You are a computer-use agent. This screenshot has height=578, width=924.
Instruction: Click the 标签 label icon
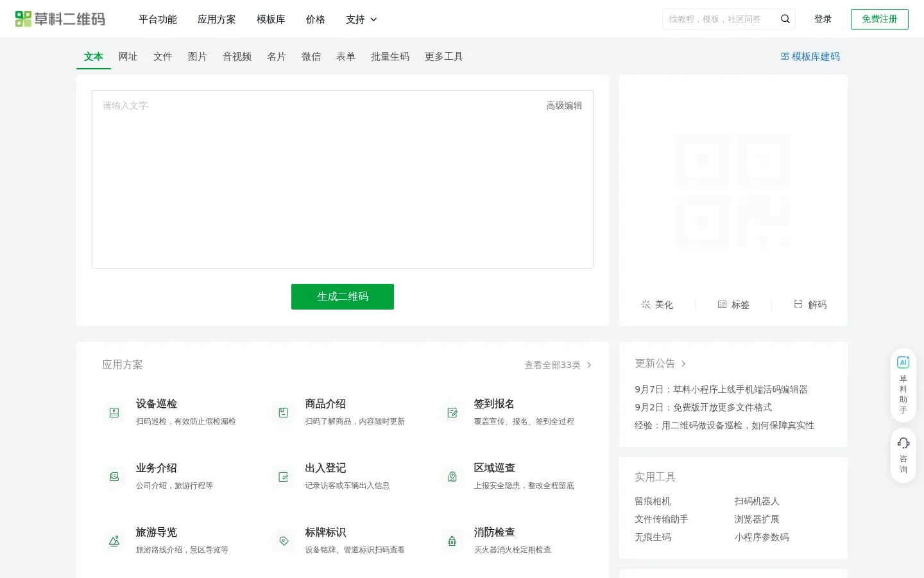point(722,304)
